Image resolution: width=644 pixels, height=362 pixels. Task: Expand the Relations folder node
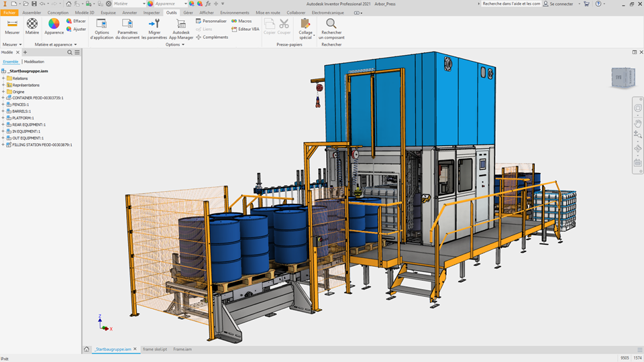(x=3, y=78)
